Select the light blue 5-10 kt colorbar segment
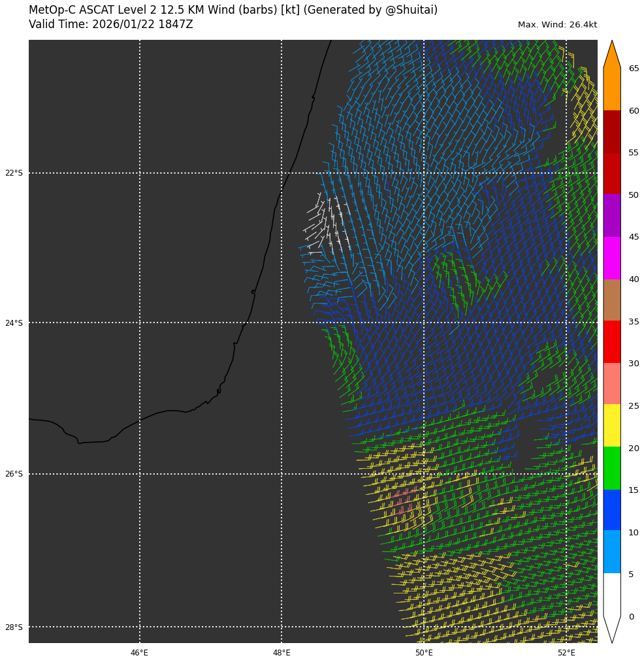Screen dimensions: 644x662 (611, 552)
